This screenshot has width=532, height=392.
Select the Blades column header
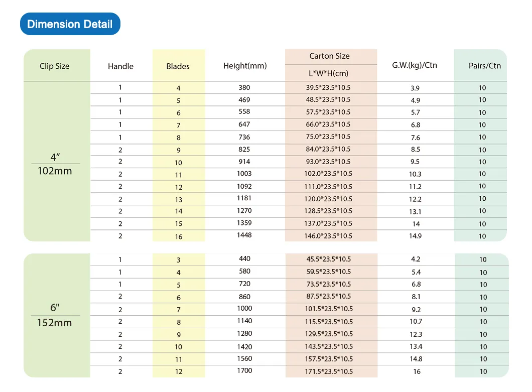178,66
